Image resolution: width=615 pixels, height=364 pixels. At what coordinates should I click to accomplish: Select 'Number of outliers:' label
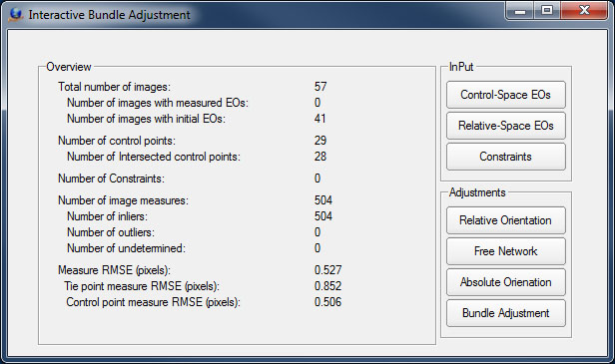coord(111,232)
